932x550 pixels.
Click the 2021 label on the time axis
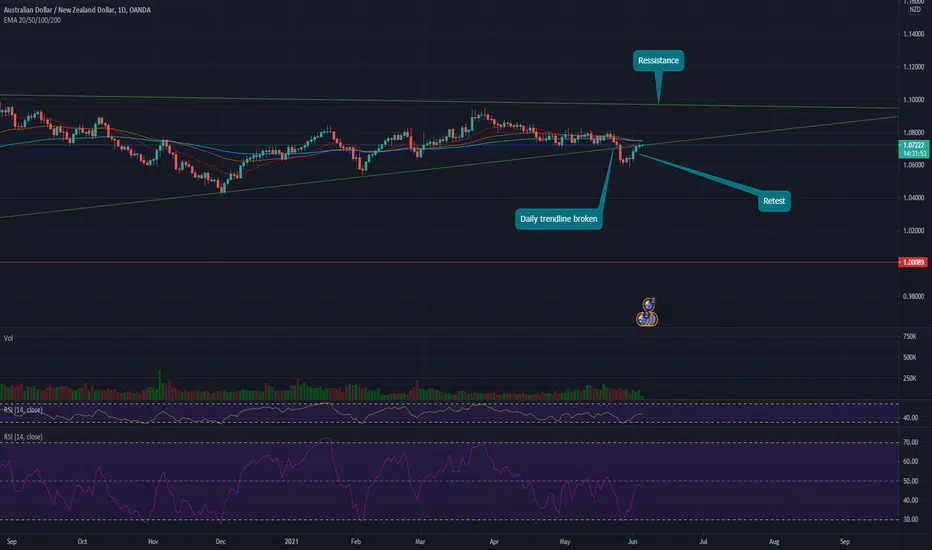[x=291, y=542]
